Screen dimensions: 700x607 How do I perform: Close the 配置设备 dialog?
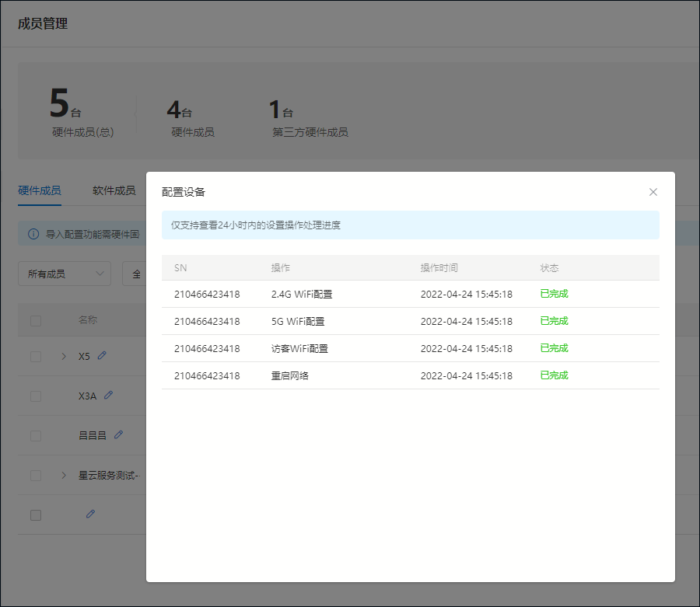653,192
